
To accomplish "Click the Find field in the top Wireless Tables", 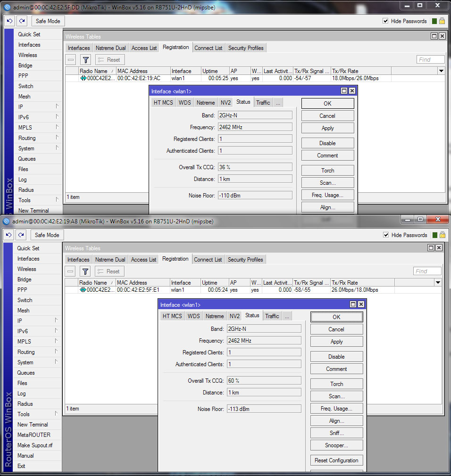I will coord(431,59).
